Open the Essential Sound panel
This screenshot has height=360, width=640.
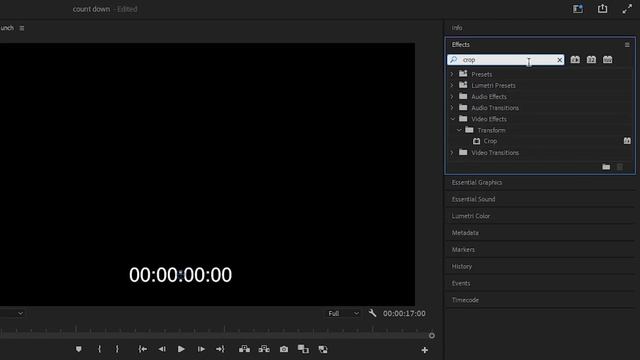pyautogui.click(x=473, y=199)
